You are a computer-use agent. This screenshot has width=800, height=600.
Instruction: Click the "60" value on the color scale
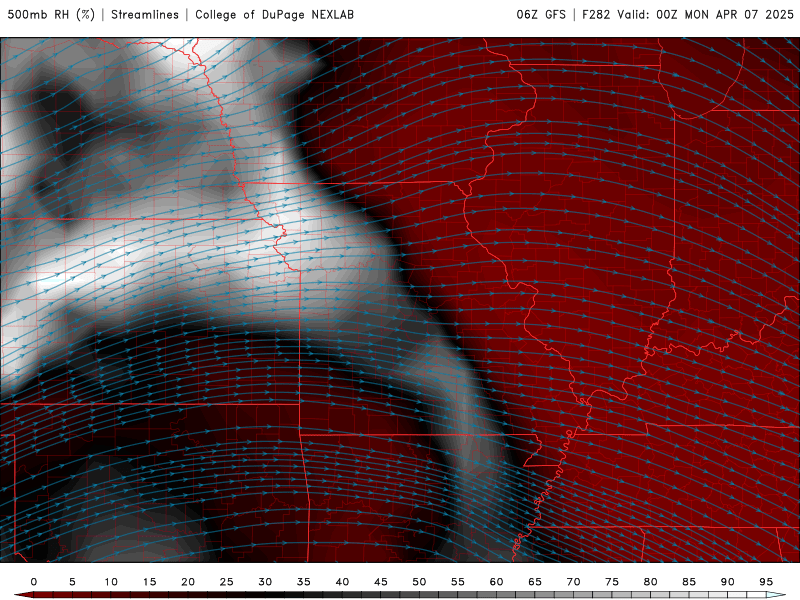tap(496, 582)
